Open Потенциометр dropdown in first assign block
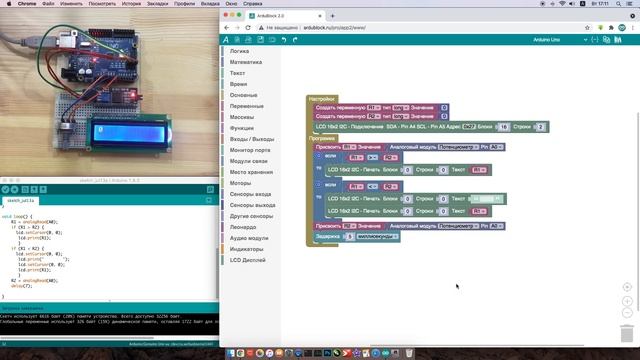This screenshot has width=640, height=360. pyautogui.click(x=458, y=147)
